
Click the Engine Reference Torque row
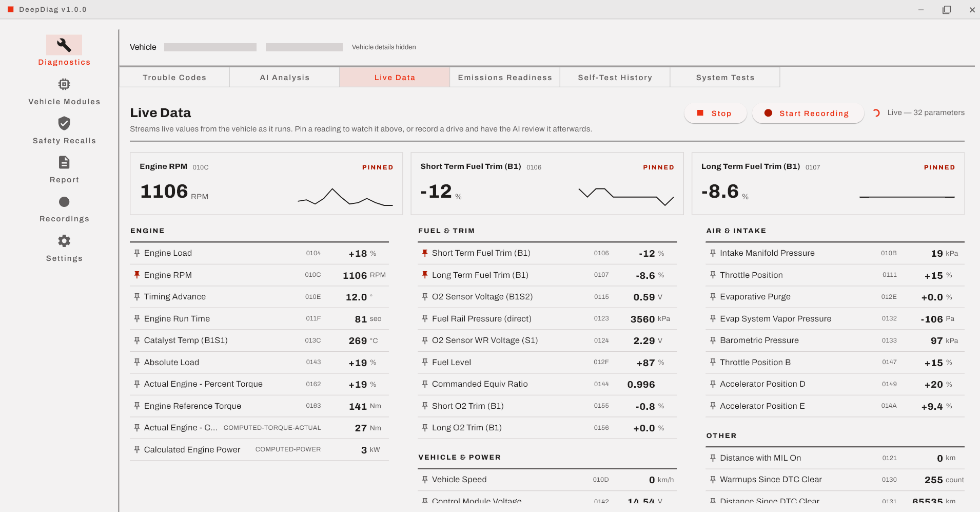(260, 406)
